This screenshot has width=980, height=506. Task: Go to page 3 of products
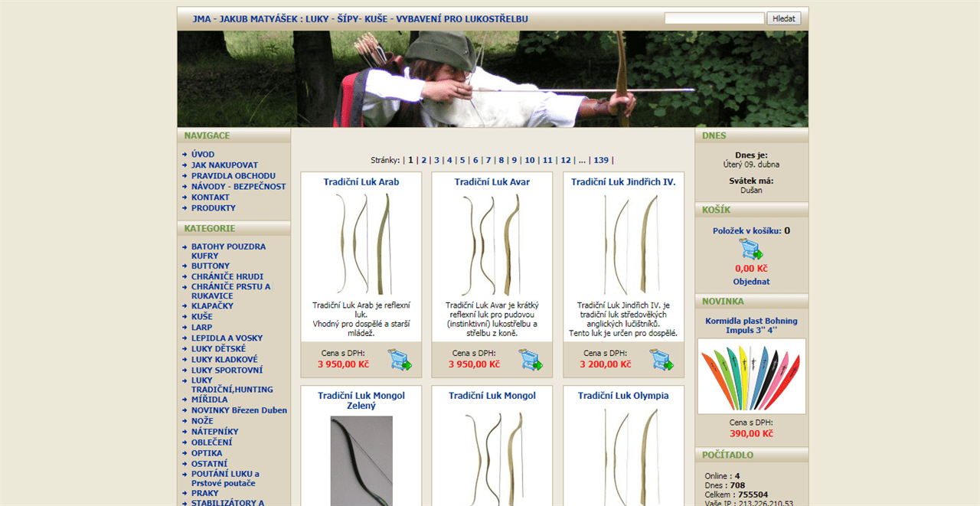[x=436, y=160]
